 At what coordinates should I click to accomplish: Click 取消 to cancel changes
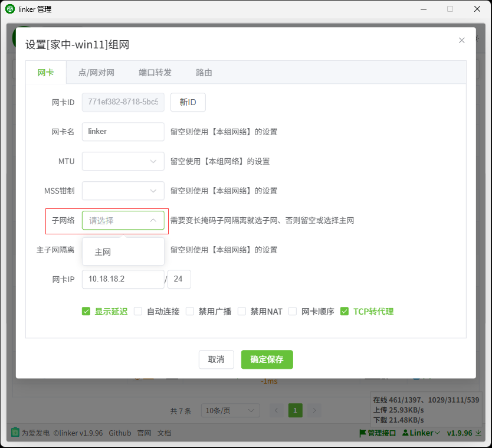point(217,359)
